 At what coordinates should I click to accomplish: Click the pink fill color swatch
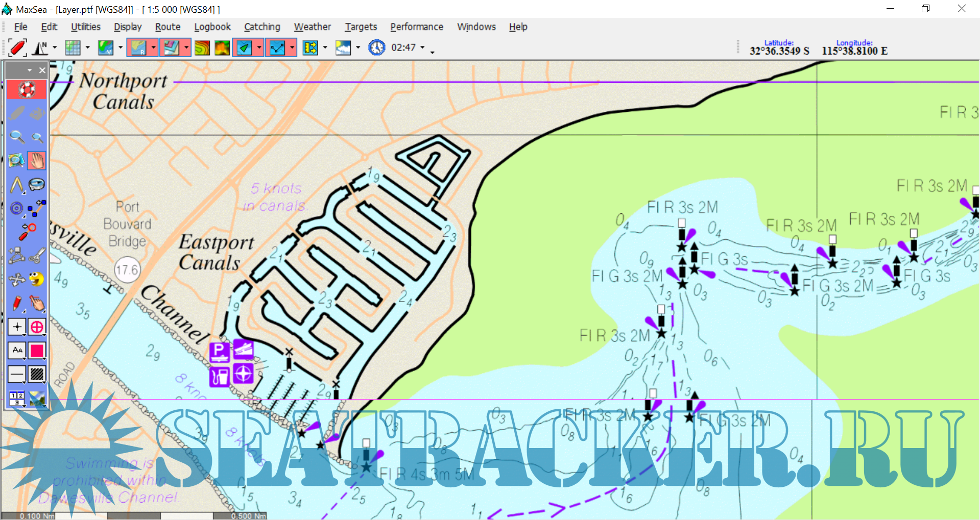[x=37, y=351]
